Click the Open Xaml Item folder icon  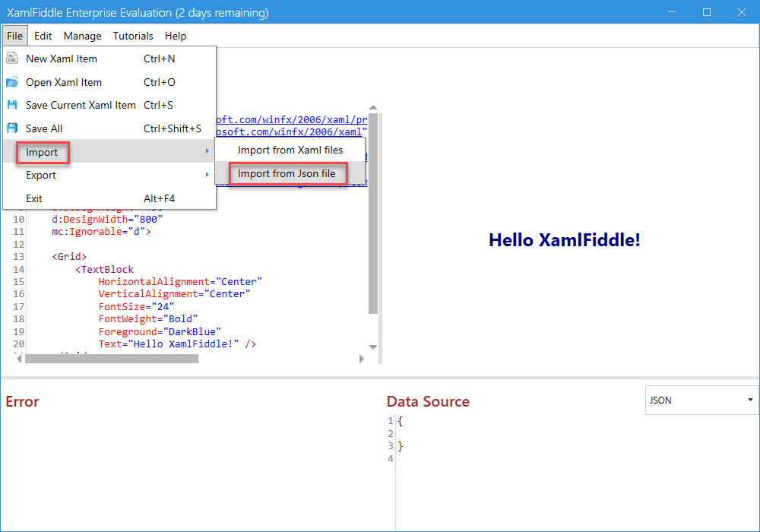click(x=12, y=82)
